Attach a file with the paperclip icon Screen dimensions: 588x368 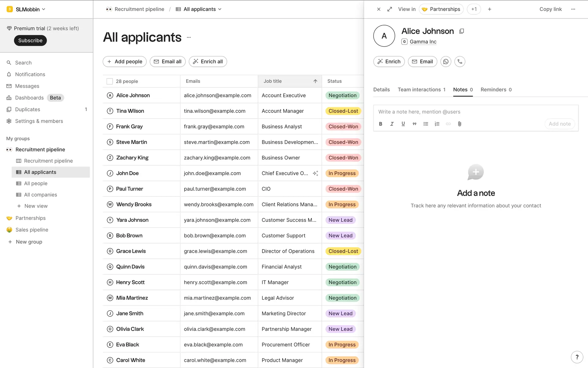point(459,124)
